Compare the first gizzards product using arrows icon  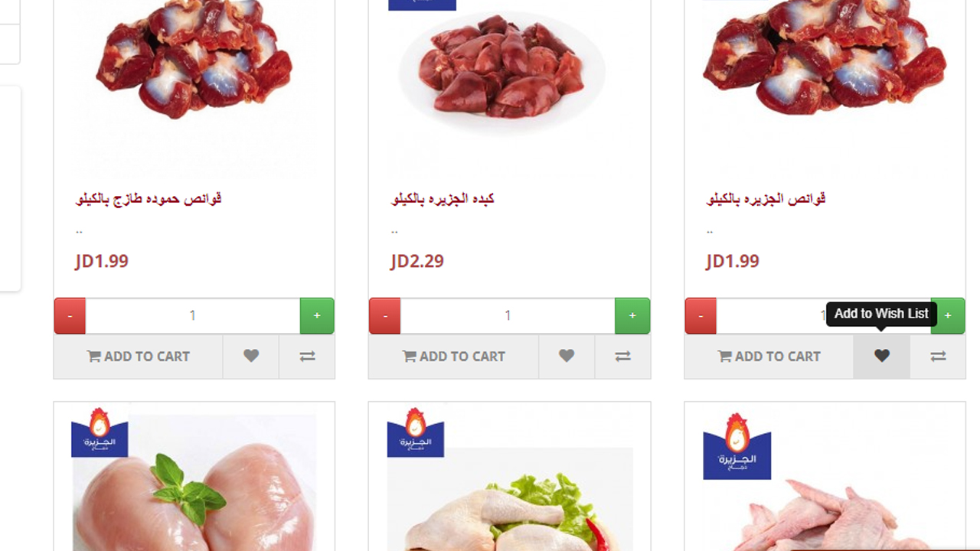pos(307,356)
